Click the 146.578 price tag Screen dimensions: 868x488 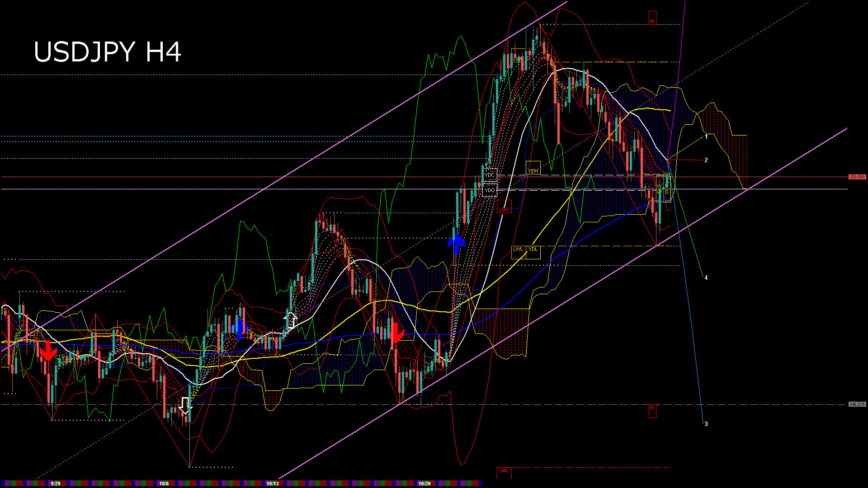(857, 404)
